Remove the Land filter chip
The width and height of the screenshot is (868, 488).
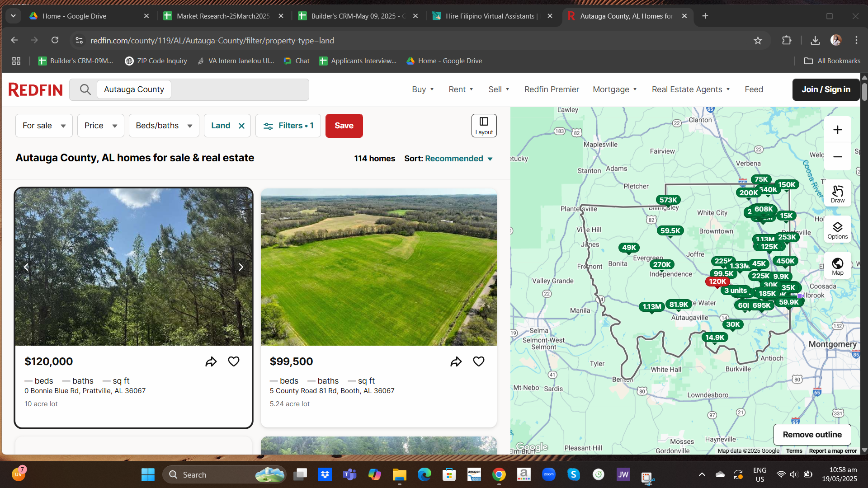[242, 126]
